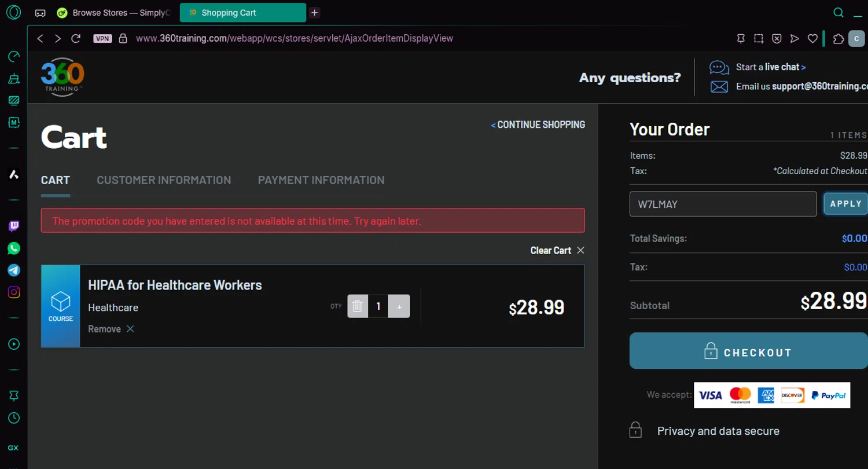Click Total Savings $0.00 value
The width and height of the screenshot is (868, 469).
[855, 239]
